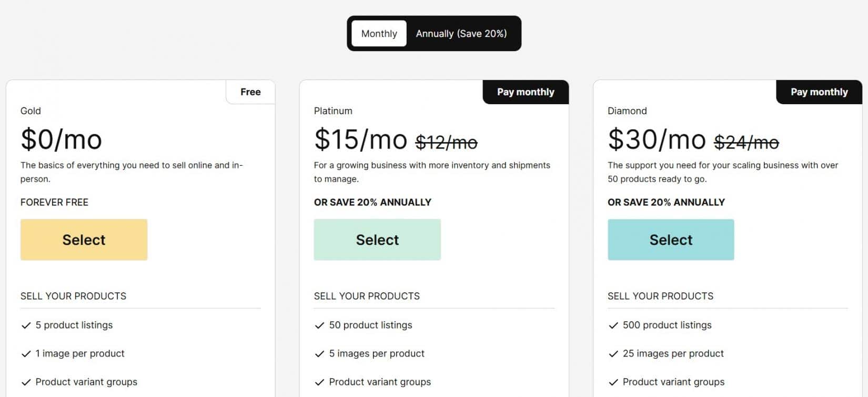Click Diamond's Product variant groups checkmark

(613, 382)
